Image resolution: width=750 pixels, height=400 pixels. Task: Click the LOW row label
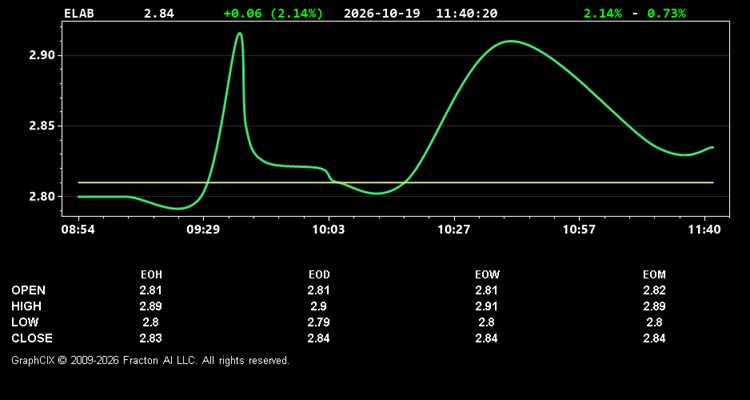tap(25, 322)
